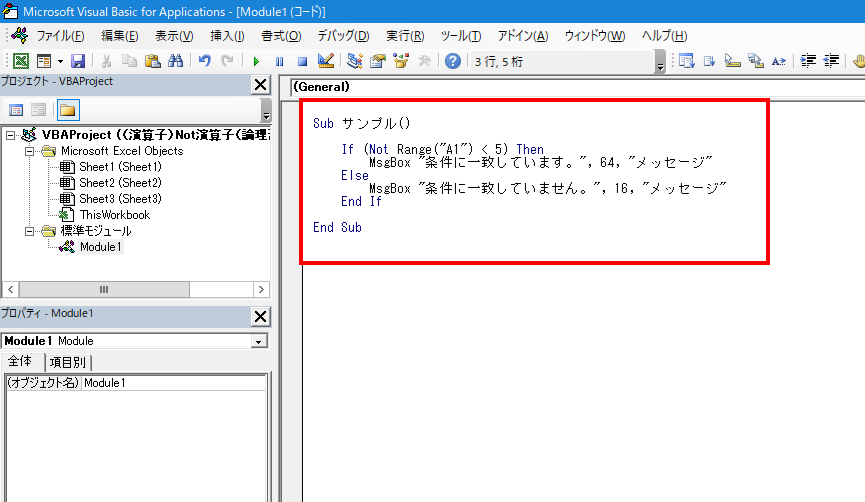Click the toolbar options overflow arrow
Screen dimensions: 865x502
(660, 62)
